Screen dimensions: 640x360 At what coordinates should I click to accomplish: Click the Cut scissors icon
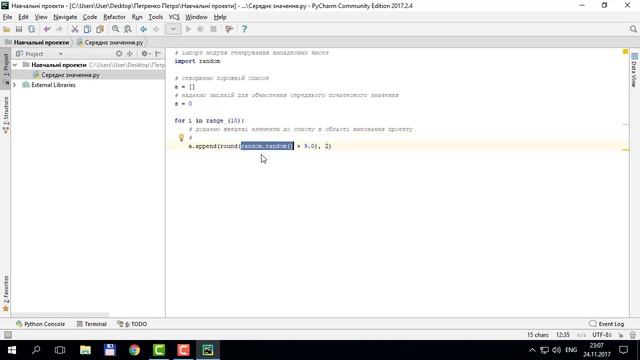click(75, 29)
